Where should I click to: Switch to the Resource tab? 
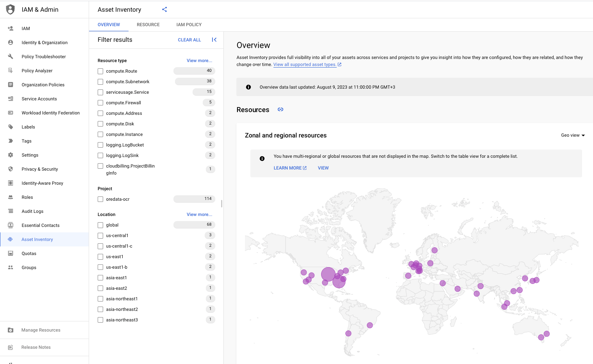coord(148,25)
